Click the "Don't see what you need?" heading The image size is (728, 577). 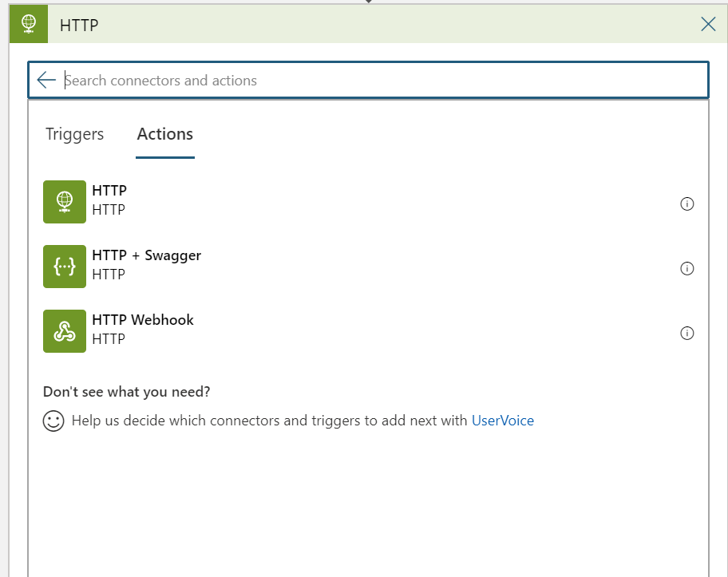click(x=126, y=392)
